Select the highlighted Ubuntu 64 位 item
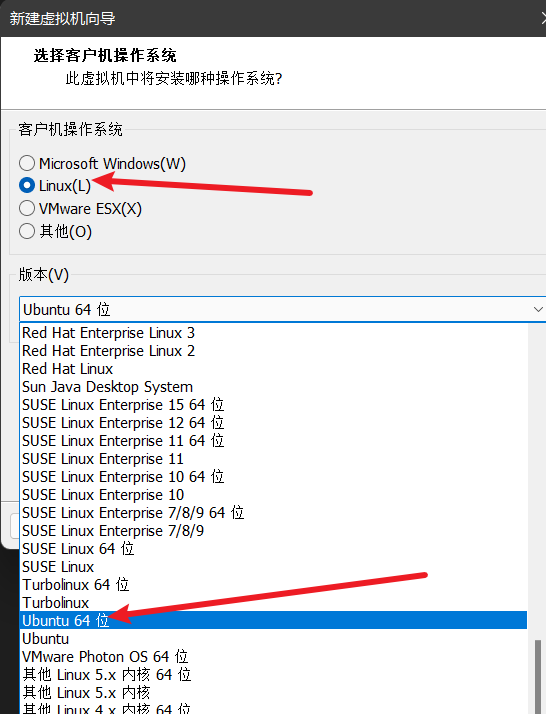The image size is (546, 714). click(x=273, y=621)
